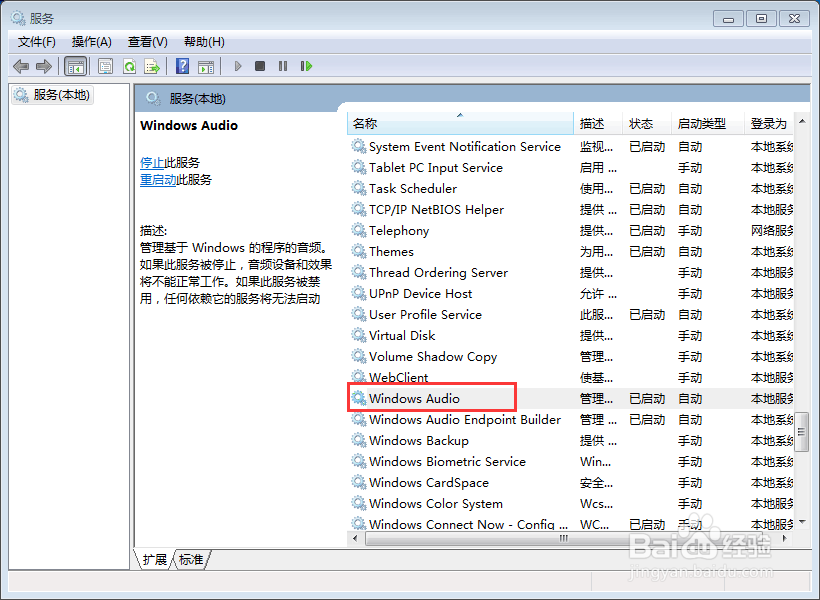Click gear icon of Windows Audio row
The width and height of the screenshot is (820, 600).
coord(358,398)
